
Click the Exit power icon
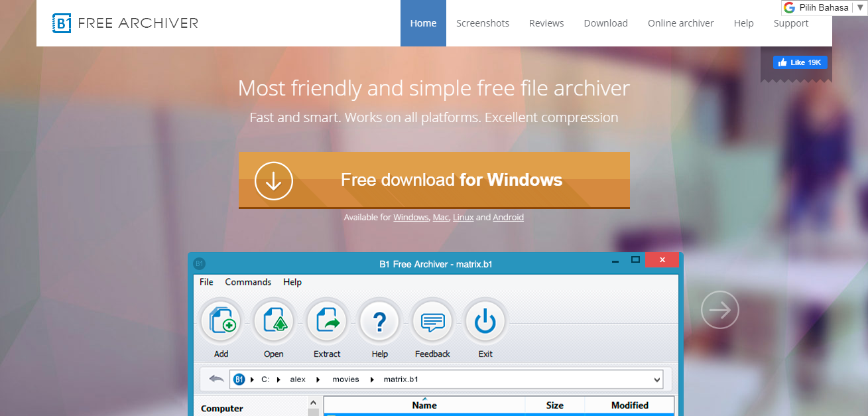(x=485, y=322)
